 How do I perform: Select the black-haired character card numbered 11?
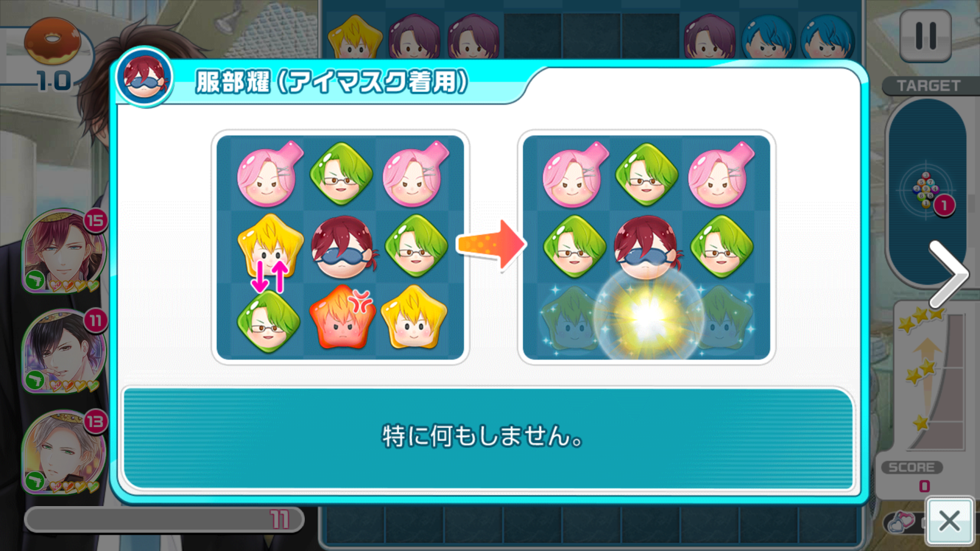(63, 351)
